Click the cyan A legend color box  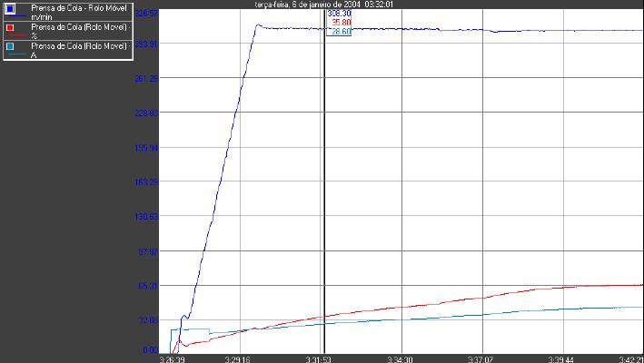[10, 45]
